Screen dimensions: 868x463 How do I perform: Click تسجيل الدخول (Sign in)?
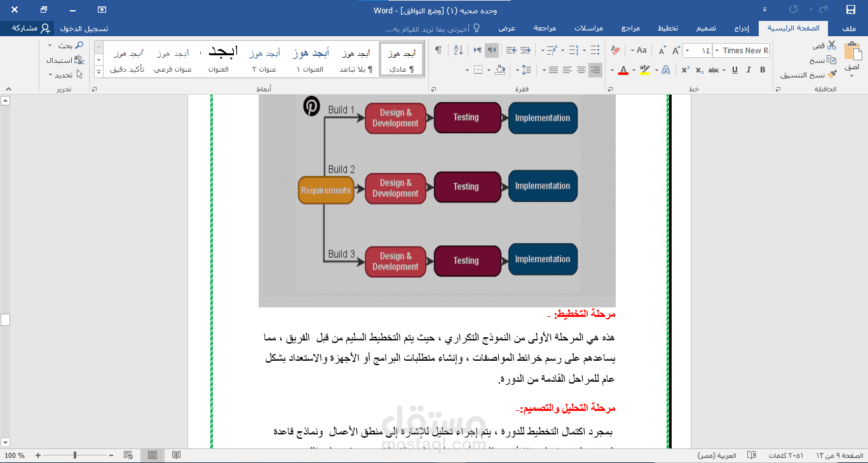tap(84, 29)
